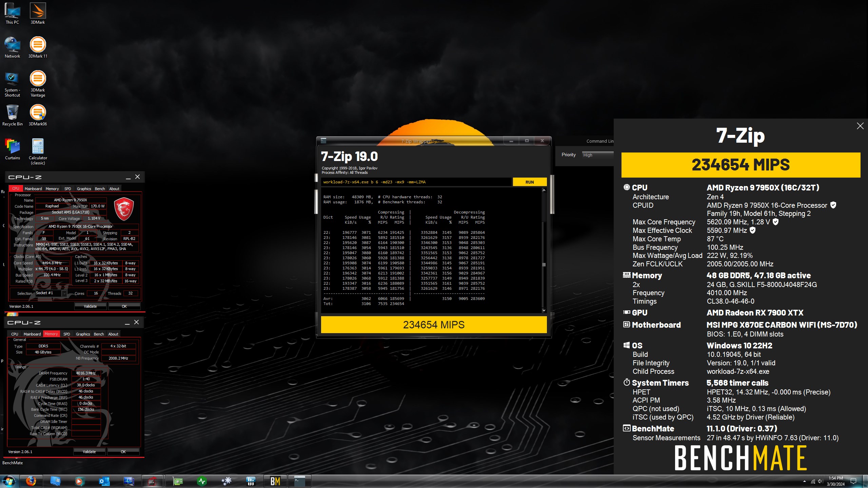
Task: Open the 3DMark desktop shortcut
Action: (38, 14)
